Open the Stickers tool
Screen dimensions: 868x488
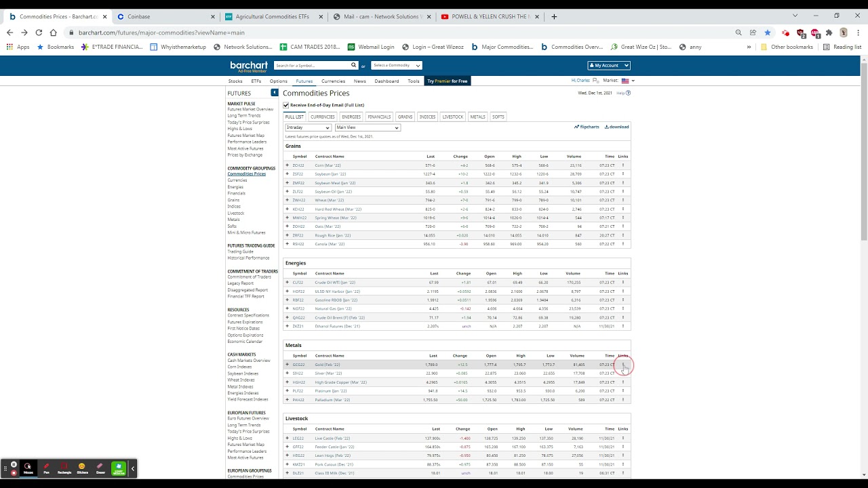pyautogui.click(x=82, y=468)
